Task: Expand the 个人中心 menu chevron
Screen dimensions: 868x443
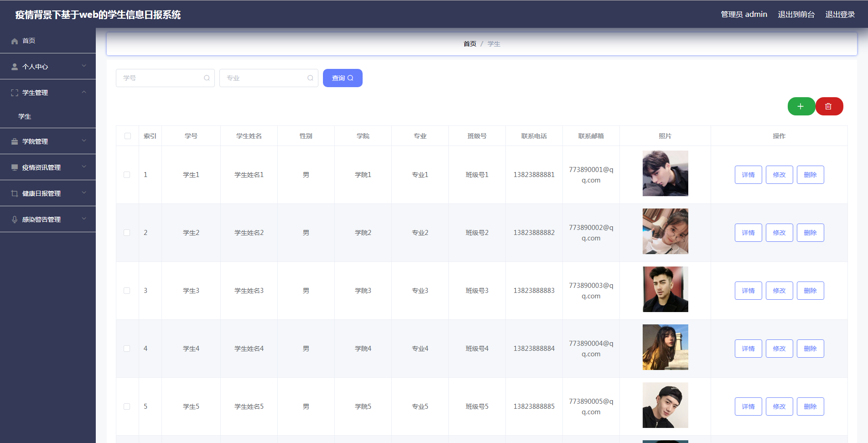Action: tap(84, 66)
